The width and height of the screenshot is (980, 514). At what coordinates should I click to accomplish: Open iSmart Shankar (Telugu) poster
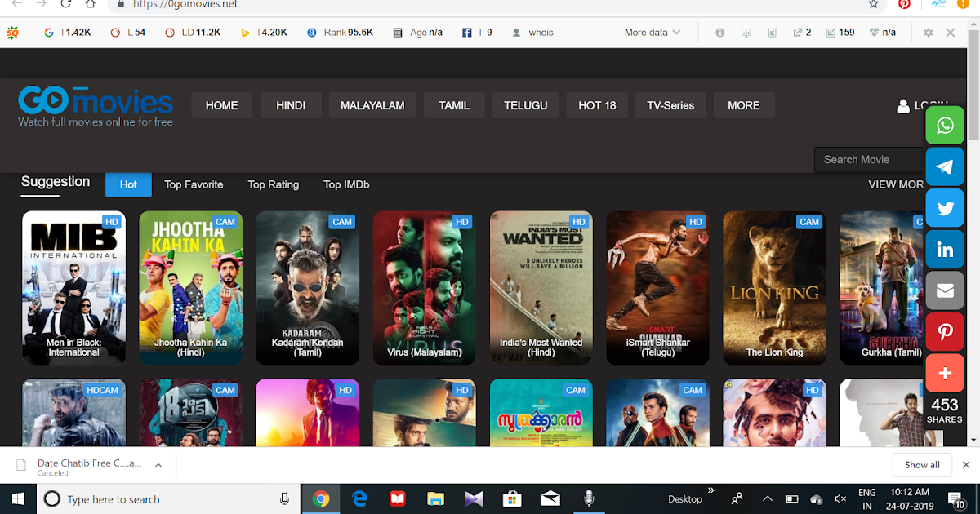[x=657, y=287]
